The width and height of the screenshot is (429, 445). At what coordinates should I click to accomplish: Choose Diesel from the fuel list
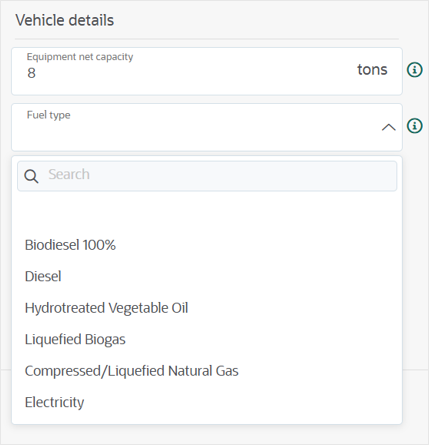click(207, 276)
